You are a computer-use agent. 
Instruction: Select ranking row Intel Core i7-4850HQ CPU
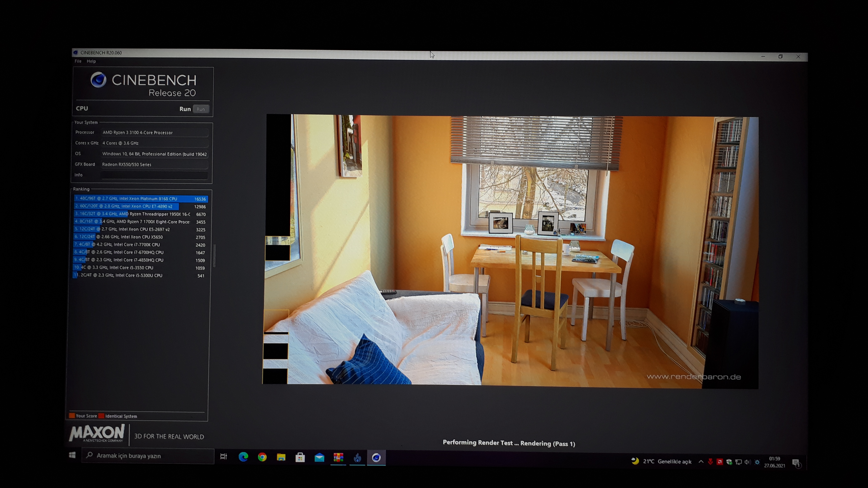pyautogui.click(x=139, y=260)
